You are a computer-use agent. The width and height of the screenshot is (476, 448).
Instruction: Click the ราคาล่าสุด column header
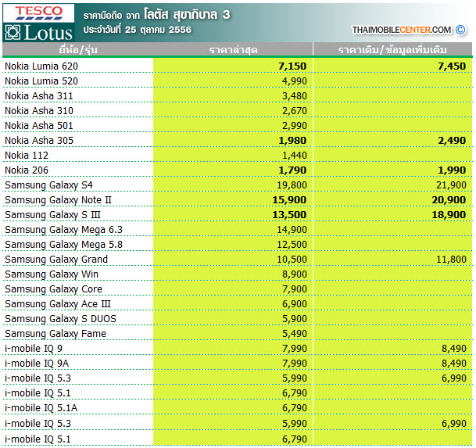tap(233, 50)
